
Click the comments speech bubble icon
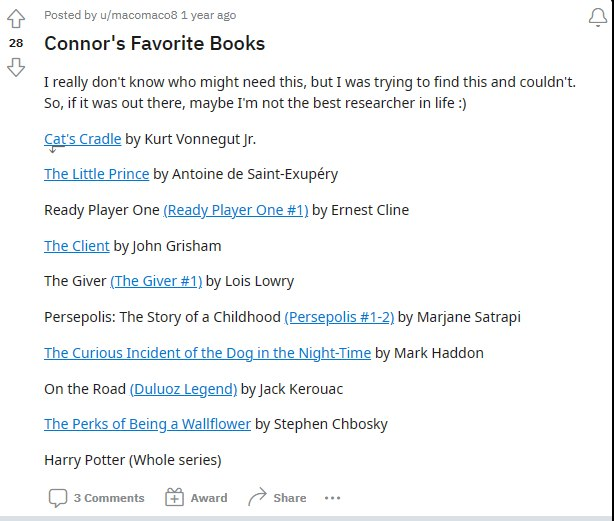58,497
